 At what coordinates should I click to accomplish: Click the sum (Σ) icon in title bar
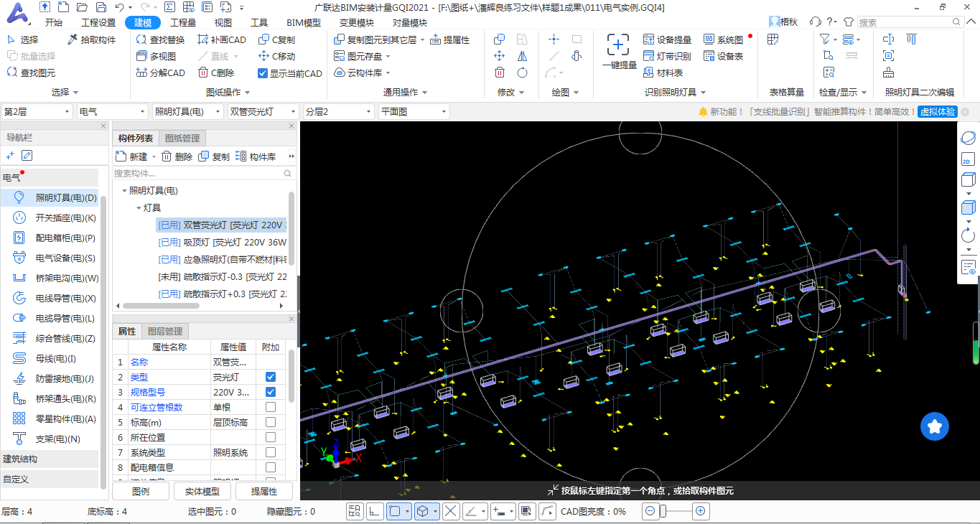(169, 7)
